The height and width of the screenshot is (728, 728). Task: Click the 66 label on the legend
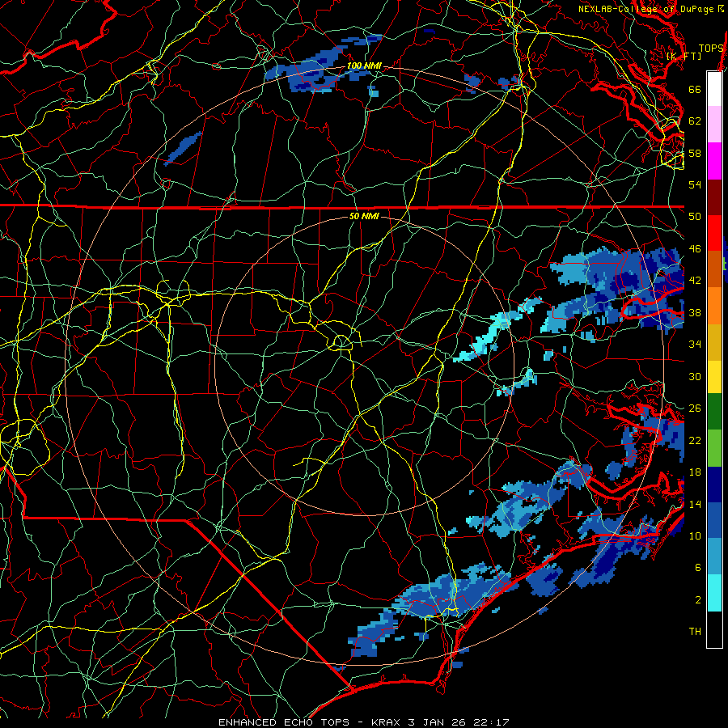point(695,89)
